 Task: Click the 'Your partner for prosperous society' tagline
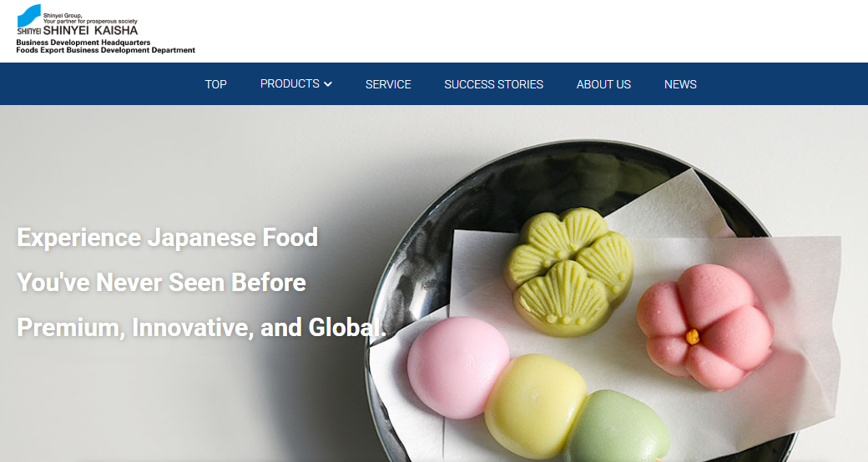[90, 21]
